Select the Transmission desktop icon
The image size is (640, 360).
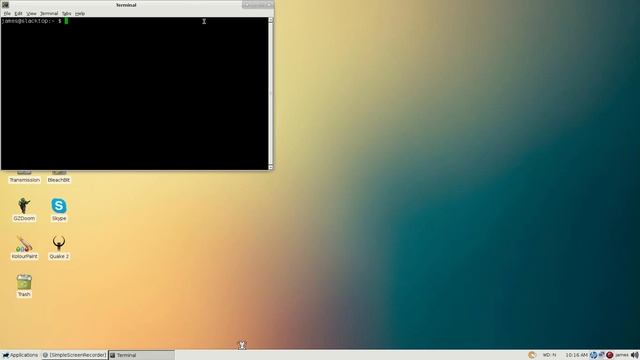(24, 177)
